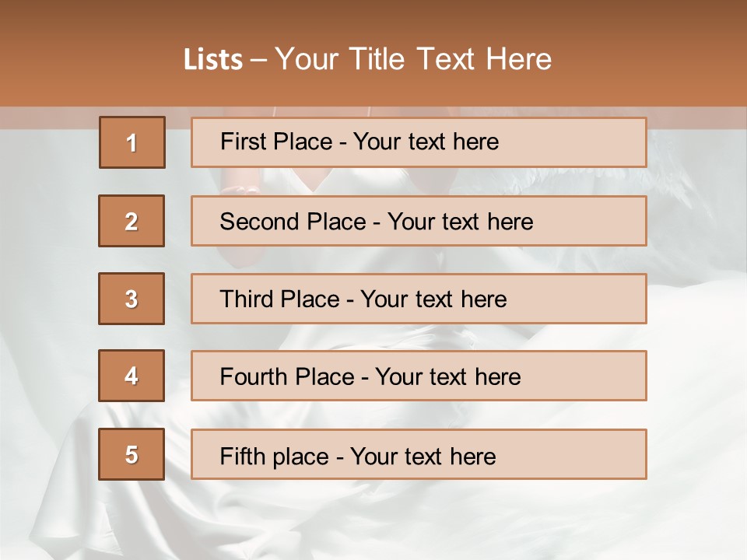Select the First Place text bar
The height and width of the screenshot is (560, 747).
(419, 142)
